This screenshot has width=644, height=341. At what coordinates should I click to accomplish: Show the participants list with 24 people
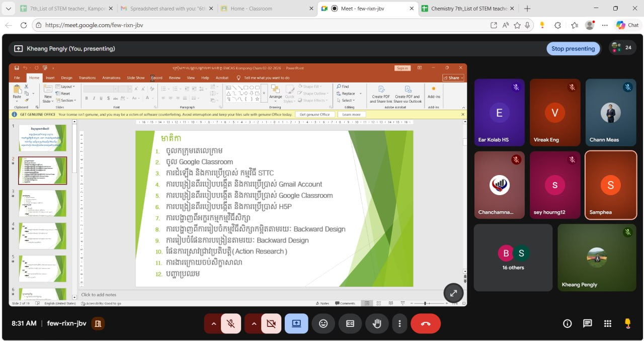tap(622, 48)
